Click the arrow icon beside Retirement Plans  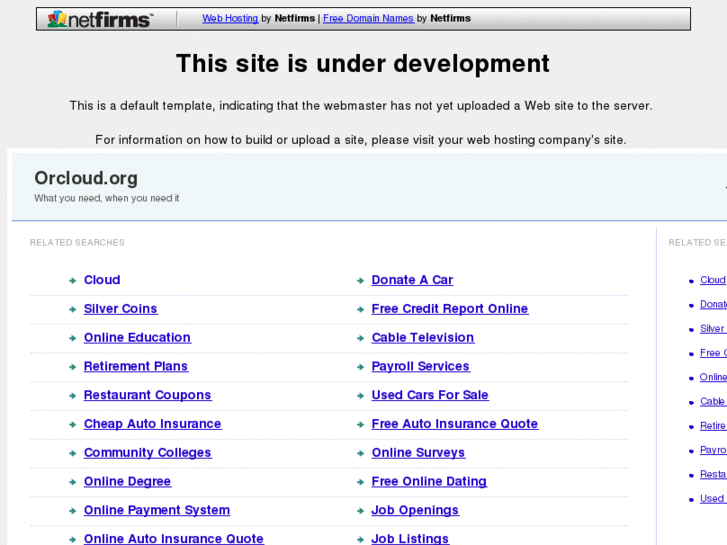click(x=72, y=367)
